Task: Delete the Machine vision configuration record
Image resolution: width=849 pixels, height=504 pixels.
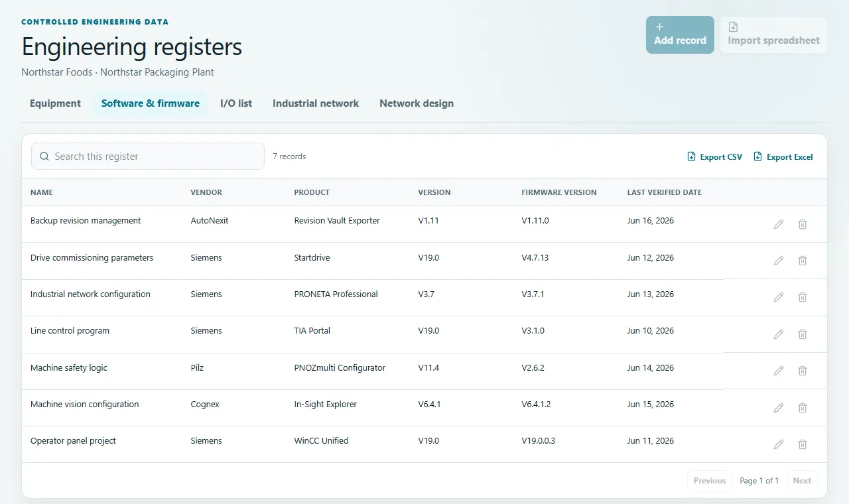Action: point(803,408)
